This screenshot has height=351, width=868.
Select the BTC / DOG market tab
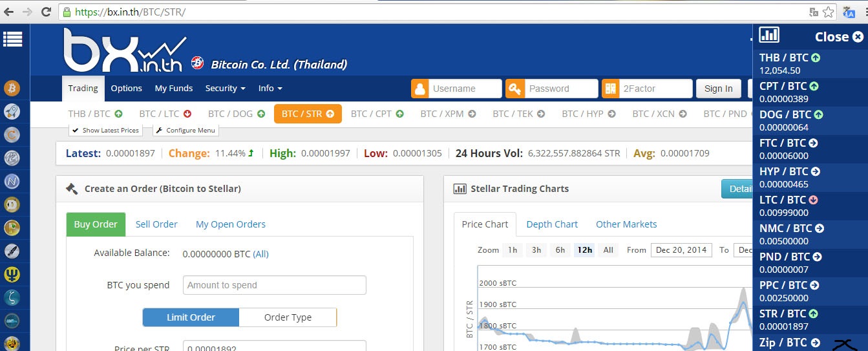pos(237,114)
